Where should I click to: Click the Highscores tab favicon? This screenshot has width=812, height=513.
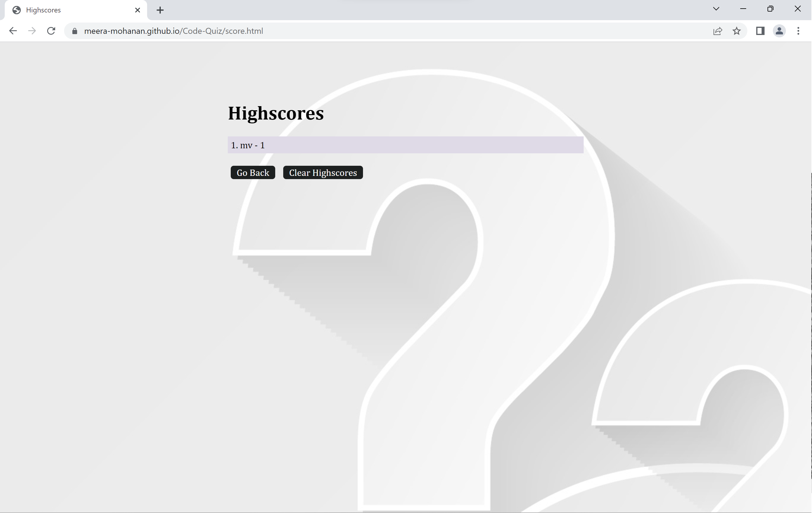[x=17, y=10]
